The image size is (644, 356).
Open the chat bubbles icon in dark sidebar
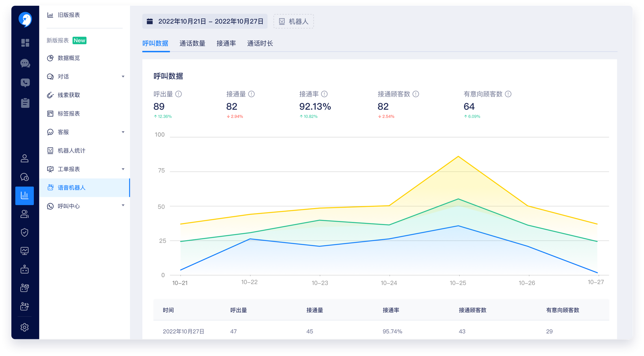pyautogui.click(x=25, y=63)
